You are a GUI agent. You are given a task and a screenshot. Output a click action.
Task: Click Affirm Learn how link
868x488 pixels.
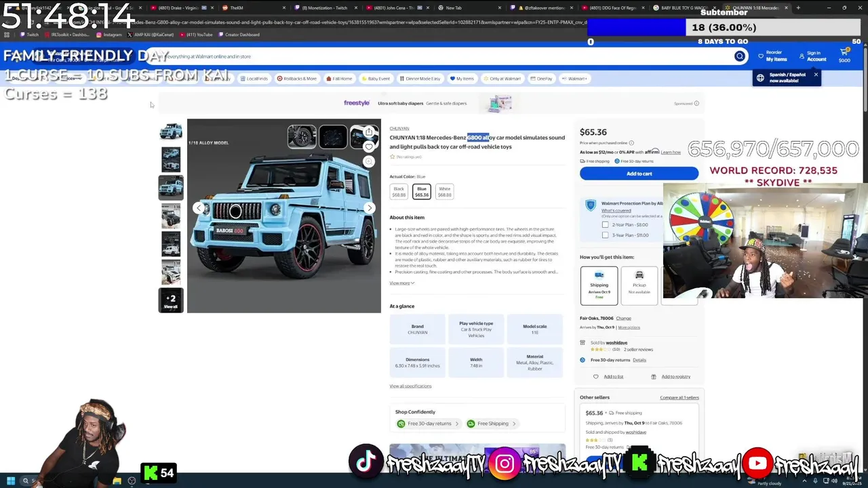(671, 152)
